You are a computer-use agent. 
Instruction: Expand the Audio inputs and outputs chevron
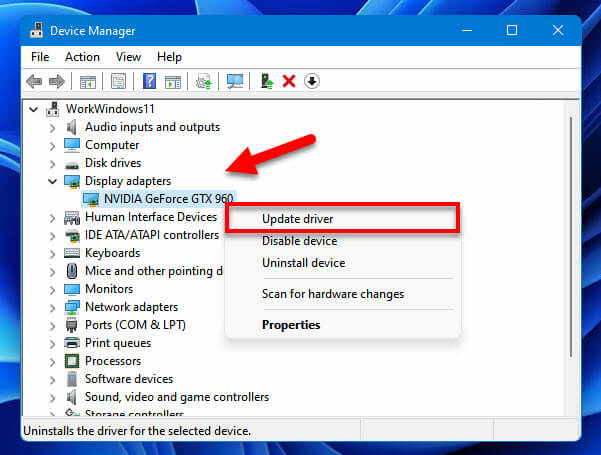tap(53, 128)
